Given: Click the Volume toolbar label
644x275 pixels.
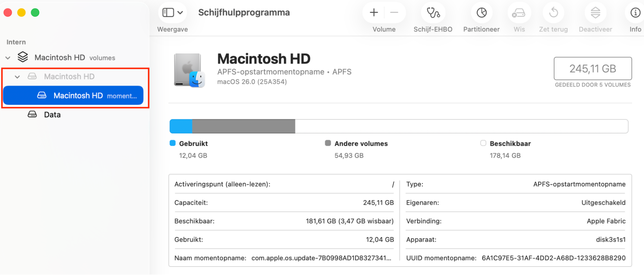Looking at the screenshot, I should (x=384, y=29).
